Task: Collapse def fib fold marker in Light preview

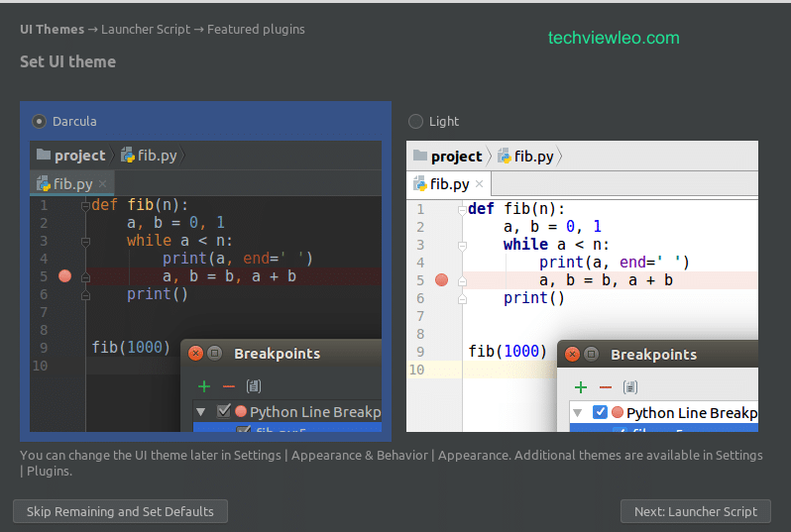Action: point(462,209)
